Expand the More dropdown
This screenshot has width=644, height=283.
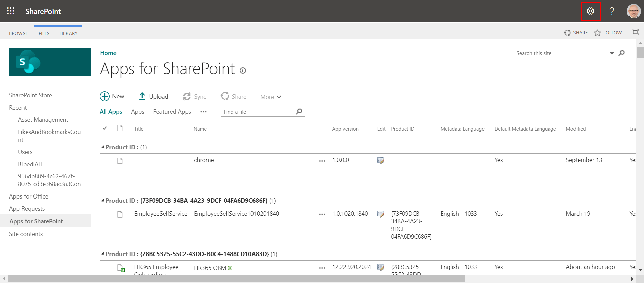pos(271,97)
